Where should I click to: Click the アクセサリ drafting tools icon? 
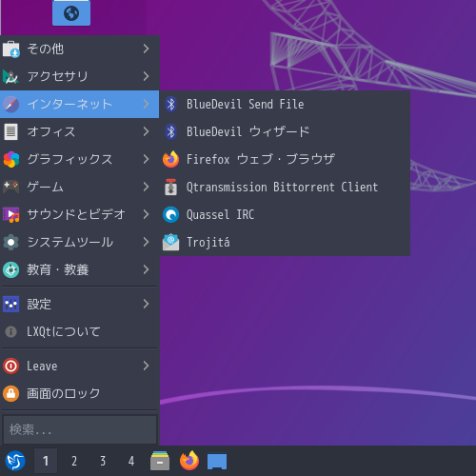pos(11,77)
